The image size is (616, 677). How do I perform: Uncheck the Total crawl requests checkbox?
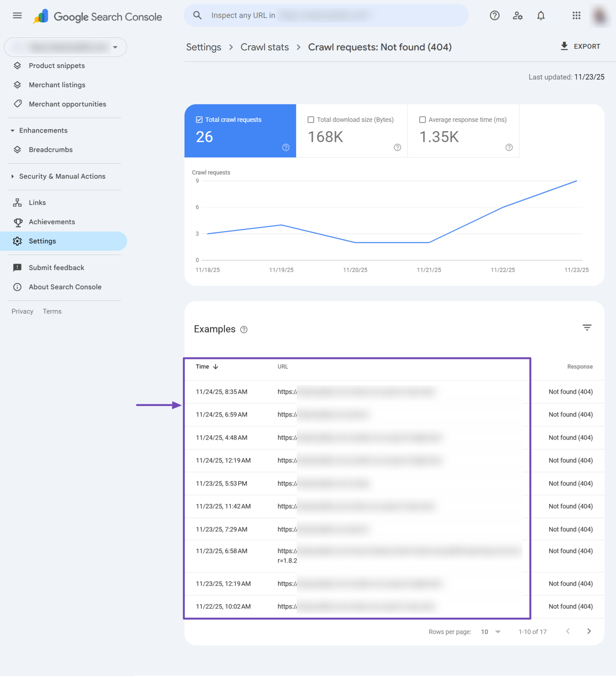(199, 119)
